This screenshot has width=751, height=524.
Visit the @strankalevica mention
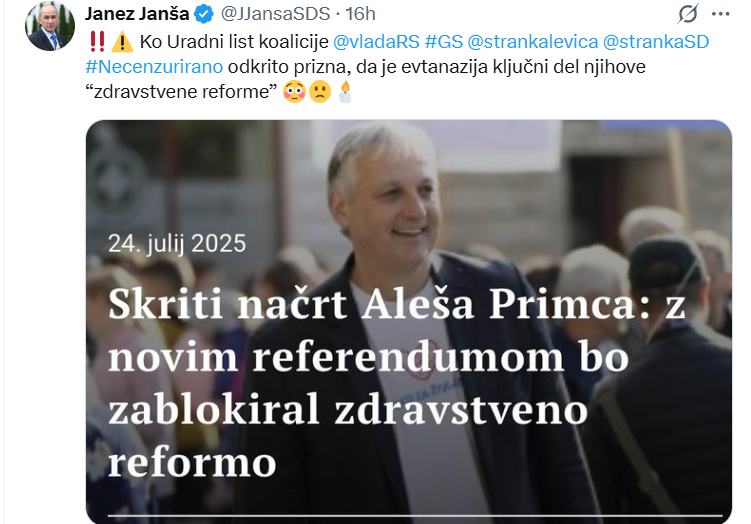pos(533,42)
